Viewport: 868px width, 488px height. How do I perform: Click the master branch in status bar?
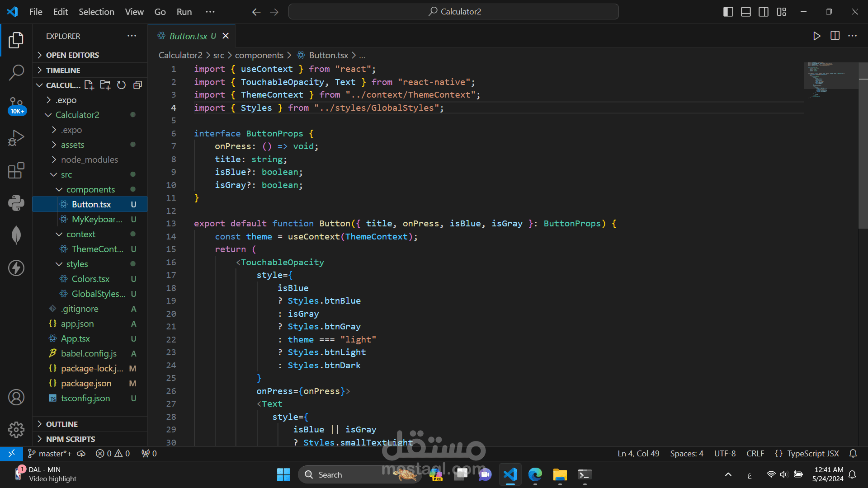click(x=51, y=453)
